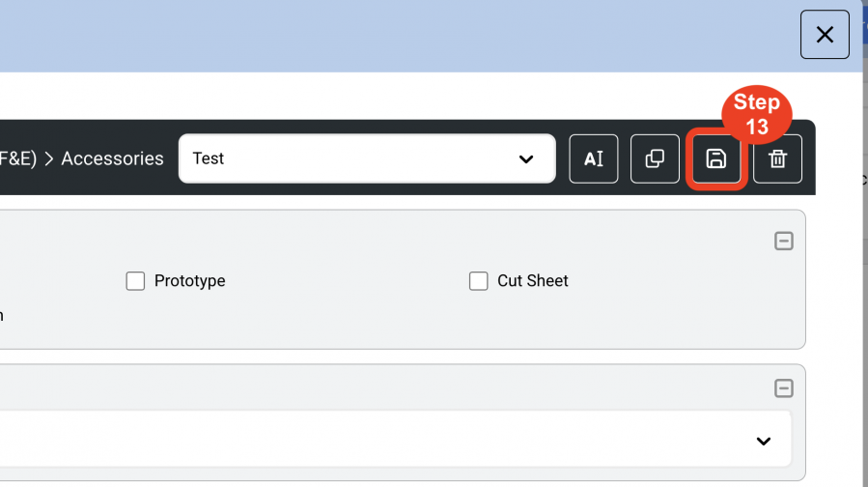Tick the Prototype checkbox

click(135, 281)
